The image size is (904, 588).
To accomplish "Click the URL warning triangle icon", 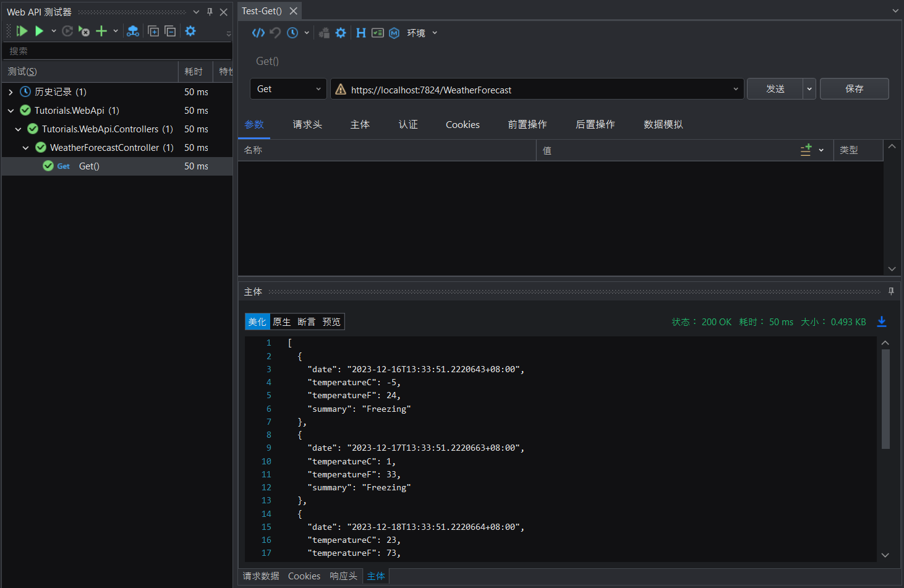I will point(341,90).
